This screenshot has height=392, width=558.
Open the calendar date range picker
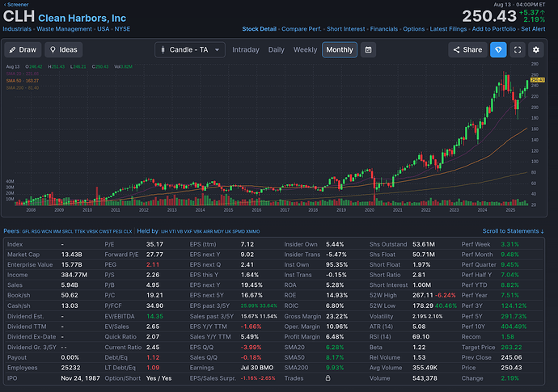(x=369, y=50)
